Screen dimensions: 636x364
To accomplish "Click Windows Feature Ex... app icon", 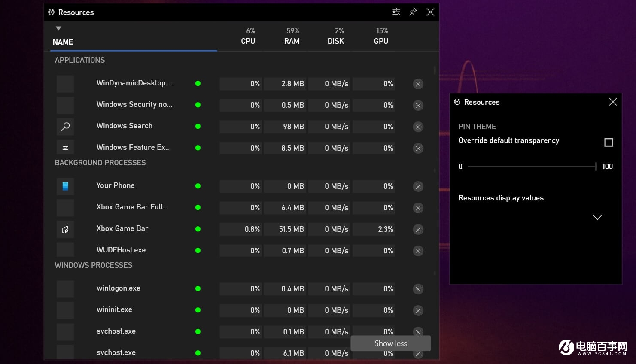I will coord(65,148).
